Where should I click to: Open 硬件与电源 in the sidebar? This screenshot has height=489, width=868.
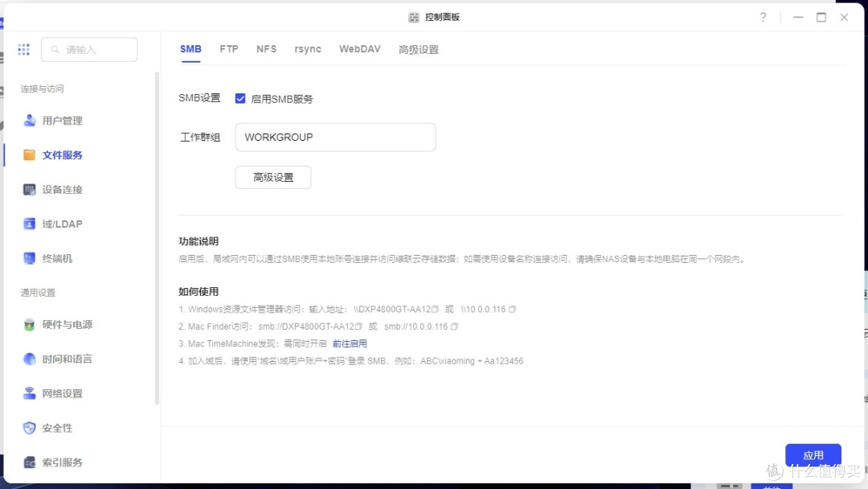pos(67,324)
